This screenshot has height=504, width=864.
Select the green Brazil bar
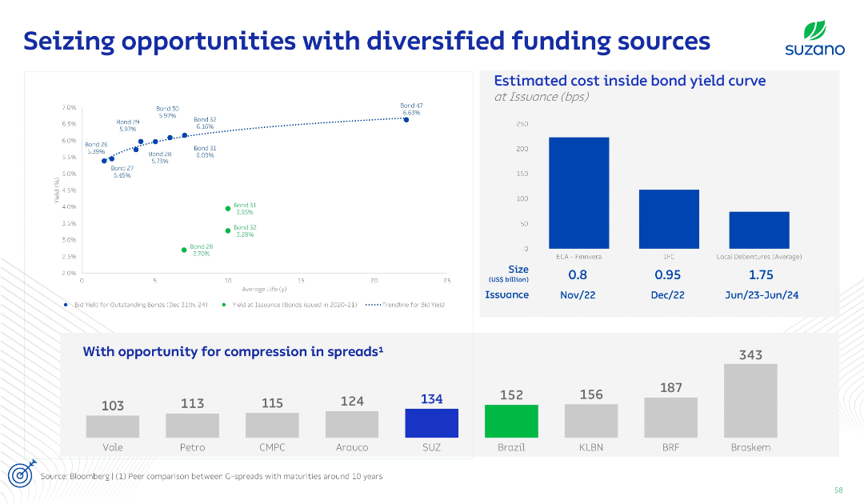point(511,422)
